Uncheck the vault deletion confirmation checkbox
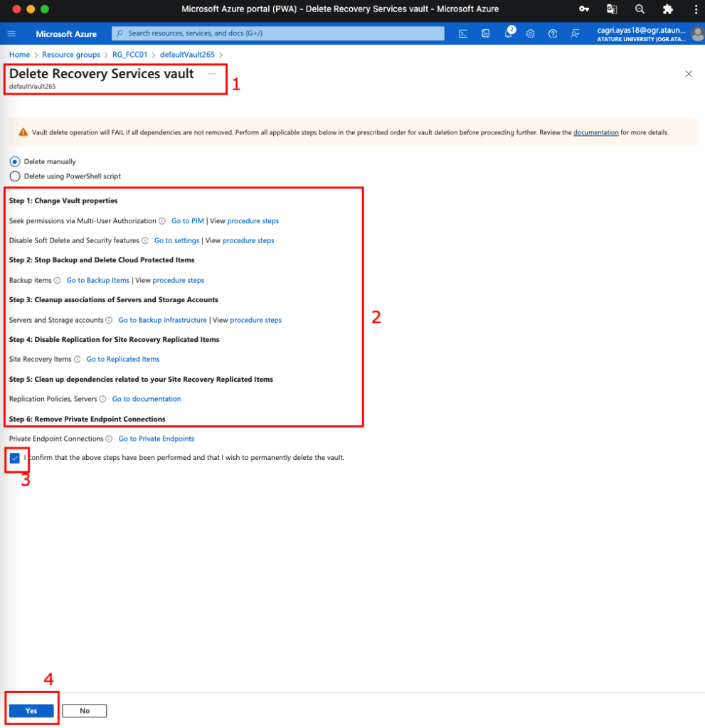The width and height of the screenshot is (705, 728). coord(15,458)
